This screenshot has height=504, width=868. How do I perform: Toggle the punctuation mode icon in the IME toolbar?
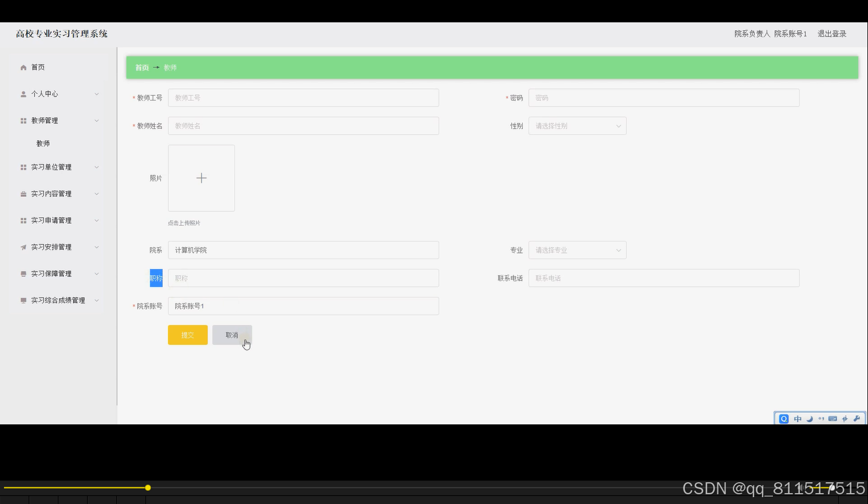(x=821, y=419)
